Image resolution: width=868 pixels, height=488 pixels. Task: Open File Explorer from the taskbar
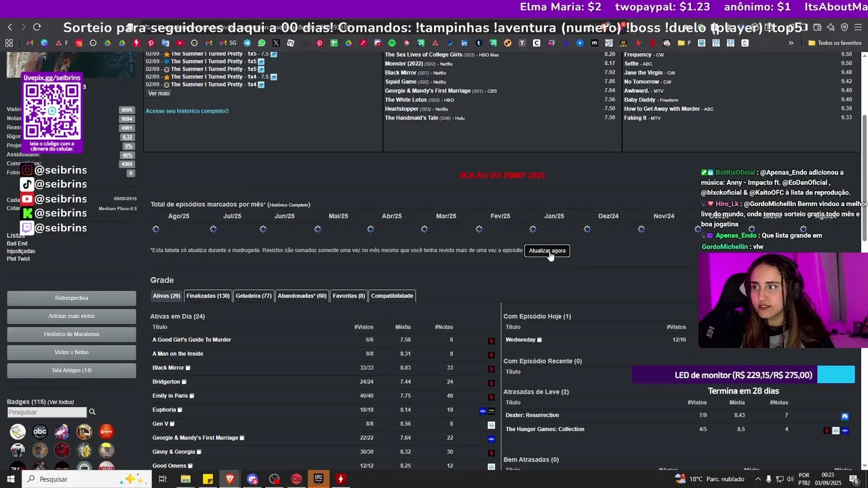pos(185,479)
